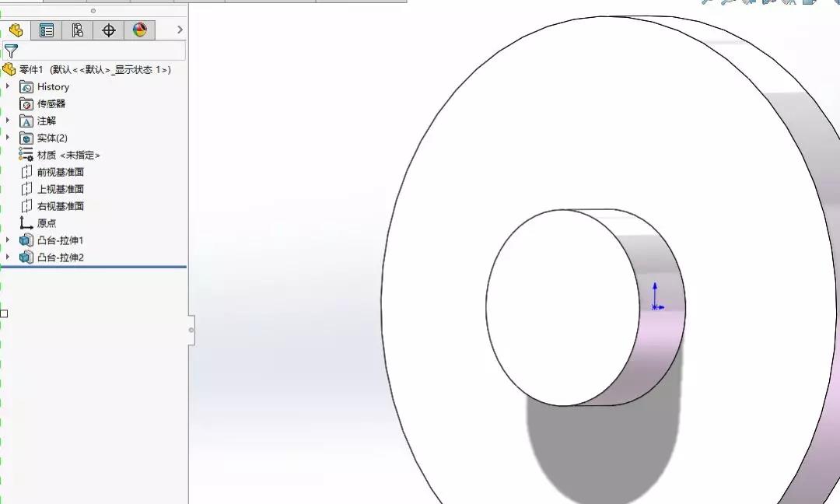Viewport: 840px width, 504px height.
Task: Click the 凸台-拉伸2 label
Action: coord(60,257)
